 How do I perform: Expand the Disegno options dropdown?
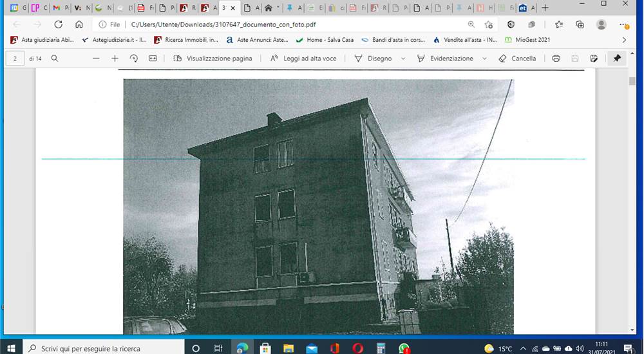[x=403, y=59]
